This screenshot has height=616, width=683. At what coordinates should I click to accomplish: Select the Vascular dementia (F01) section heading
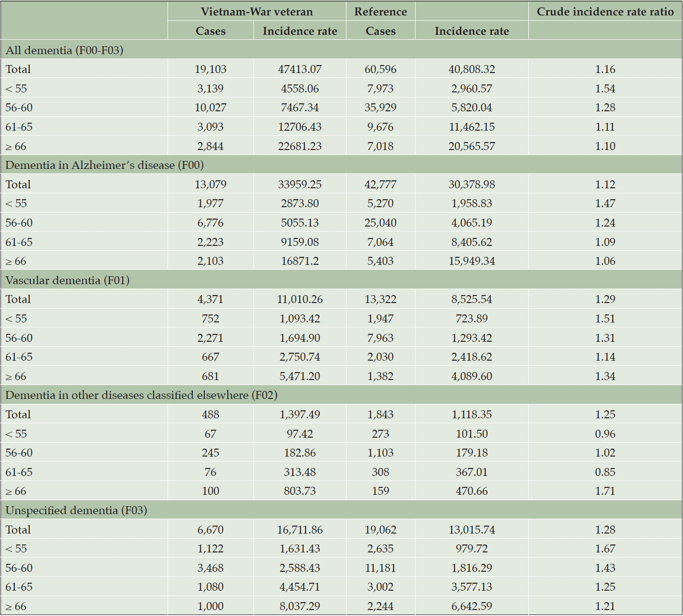click(x=67, y=280)
